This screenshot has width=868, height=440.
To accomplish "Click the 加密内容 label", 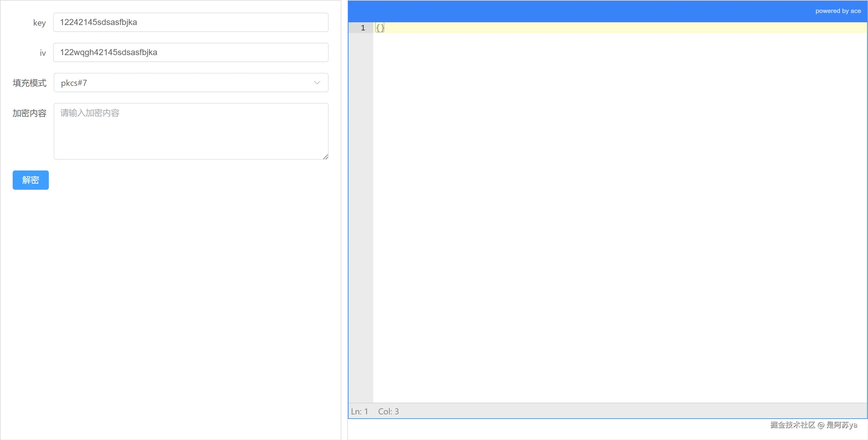I will click(29, 113).
